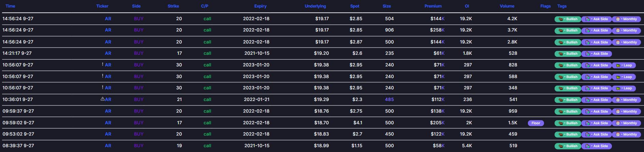Click Leap tag in the volume 828 row

tap(624, 65)
